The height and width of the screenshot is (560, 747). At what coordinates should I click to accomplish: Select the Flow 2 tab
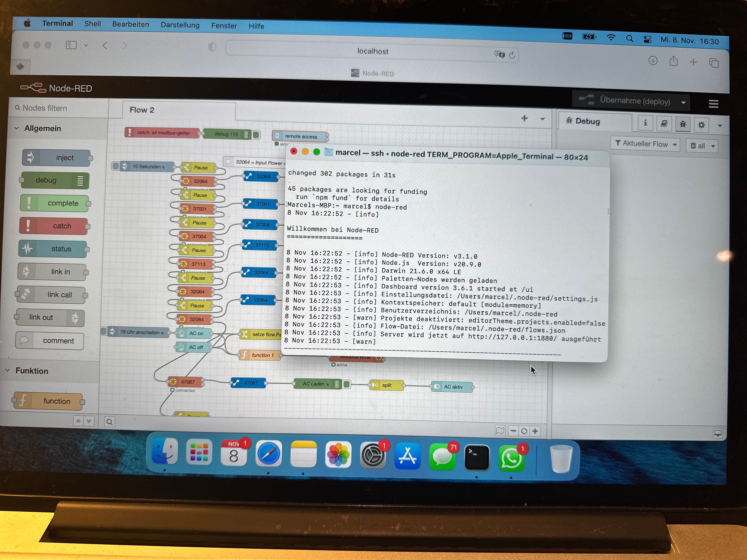(142, 110)
